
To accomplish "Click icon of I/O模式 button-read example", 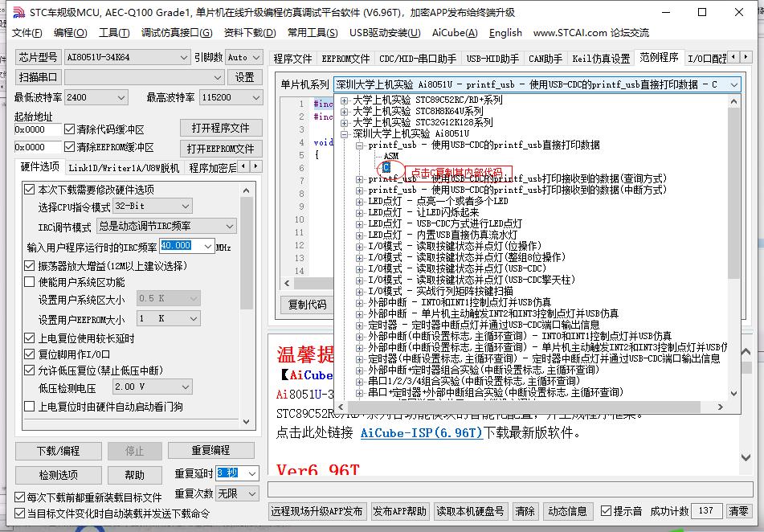I will (x=359, y=246).
